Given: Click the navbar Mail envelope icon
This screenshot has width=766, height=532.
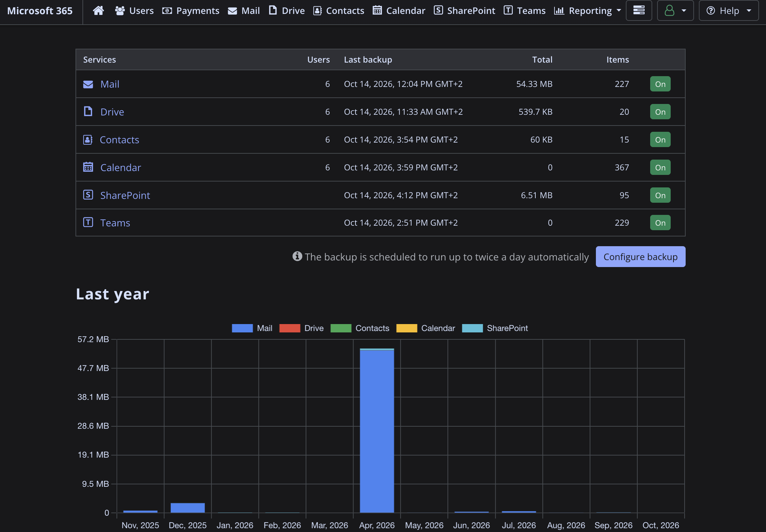Looking at the screenshot, I should (232, 11).
